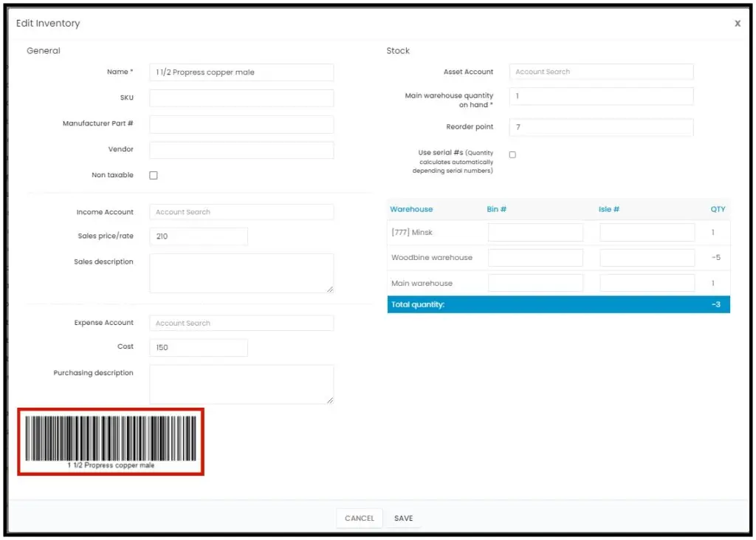Select the Main warehouse row label
756x540 pixels.
point(422,283)
